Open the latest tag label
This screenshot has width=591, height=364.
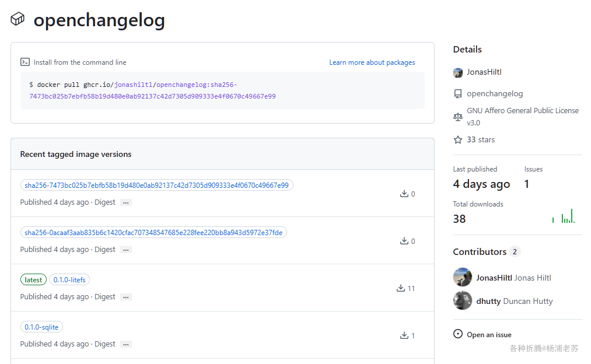33,280
